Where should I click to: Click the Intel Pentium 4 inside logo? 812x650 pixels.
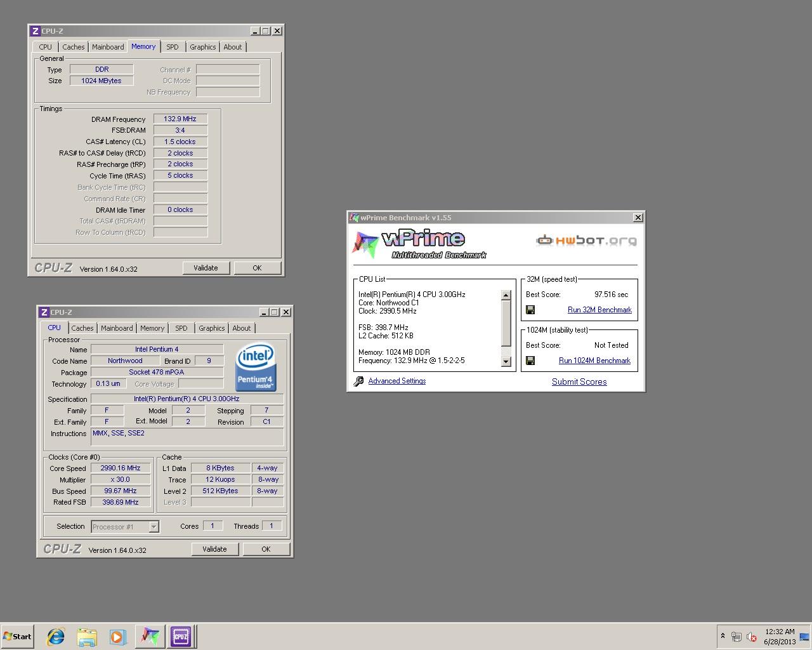(x=256, y=368)
